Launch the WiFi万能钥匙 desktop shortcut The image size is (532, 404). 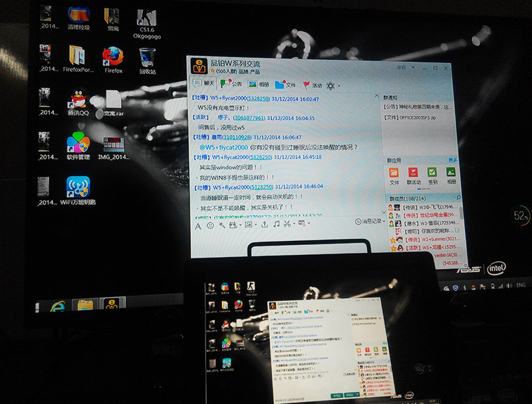click(x=78, y=190)
